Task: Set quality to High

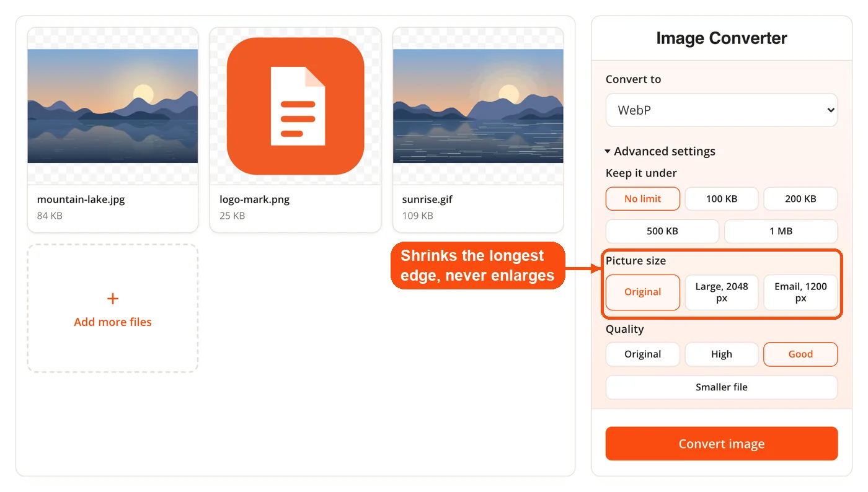Action: [722, 354]
